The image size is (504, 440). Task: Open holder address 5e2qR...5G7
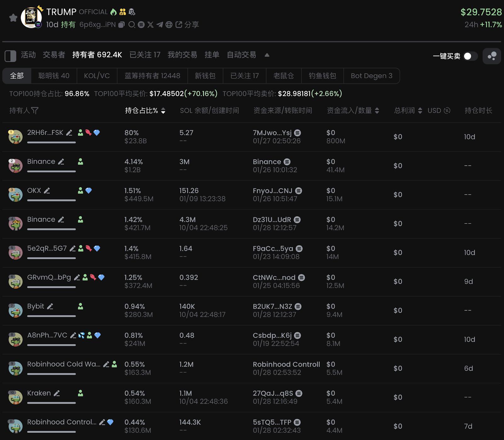pyautogui.click(x=47, y=248)
